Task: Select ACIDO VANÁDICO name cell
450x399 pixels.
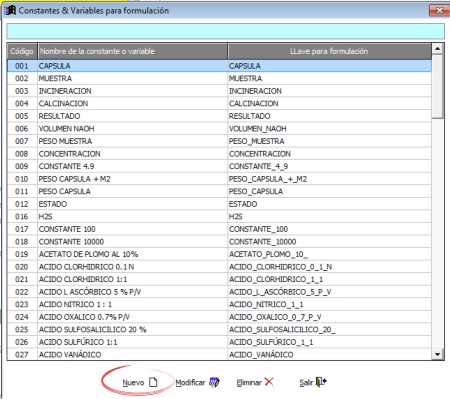Action: [132, 354]
